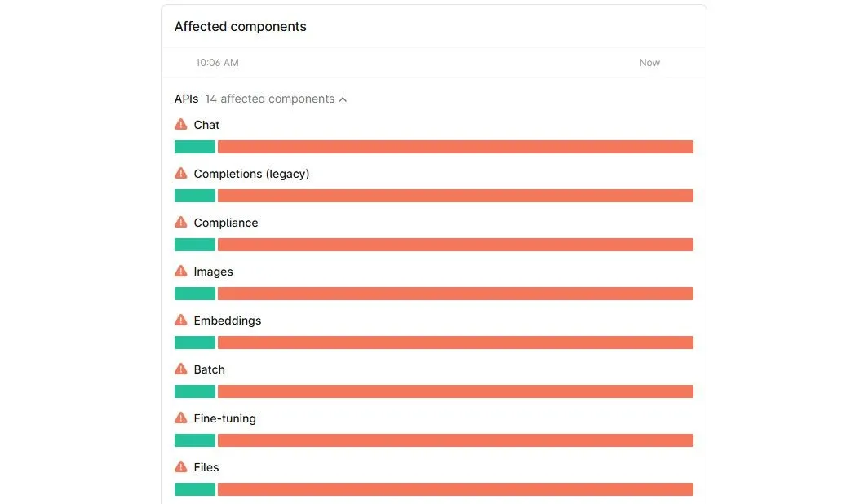Click the Completions (legacy) warning triangle
The height and width of the screenshot is (504, 855).
coord(181,173)
